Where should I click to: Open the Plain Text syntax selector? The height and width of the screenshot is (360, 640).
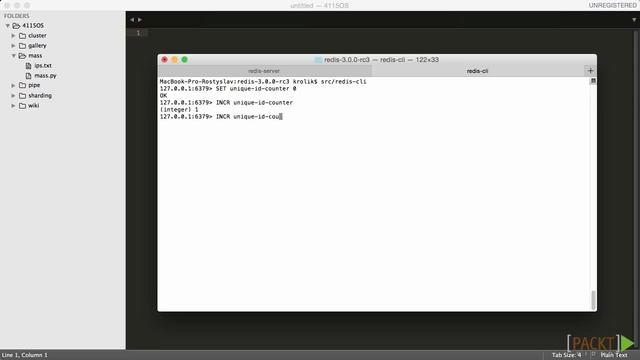pos(613,355)
